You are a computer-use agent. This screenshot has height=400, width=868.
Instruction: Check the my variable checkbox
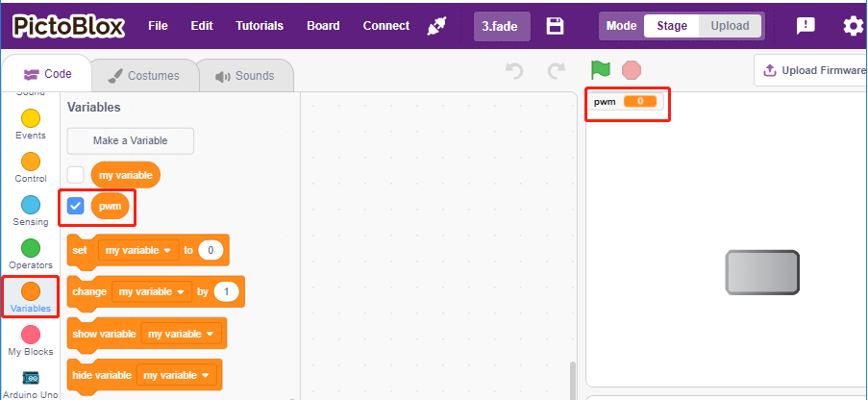pyautogui.click(x=75, y=175)
